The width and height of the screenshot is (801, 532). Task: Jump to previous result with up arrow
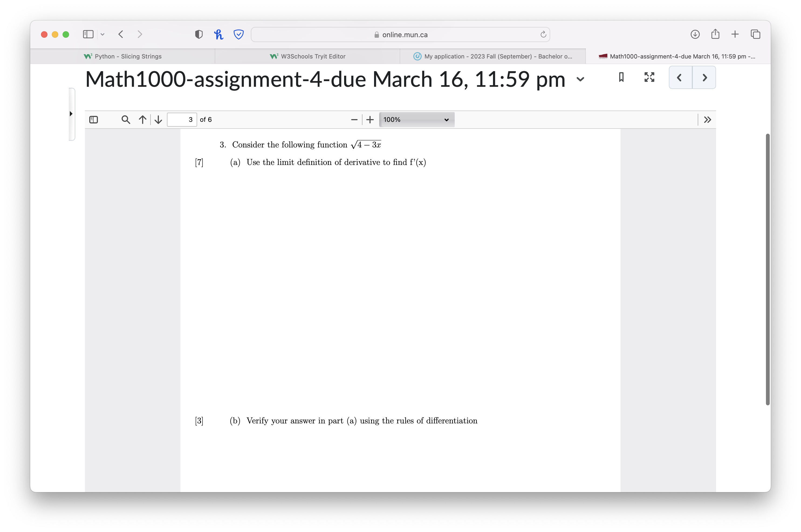142,119
